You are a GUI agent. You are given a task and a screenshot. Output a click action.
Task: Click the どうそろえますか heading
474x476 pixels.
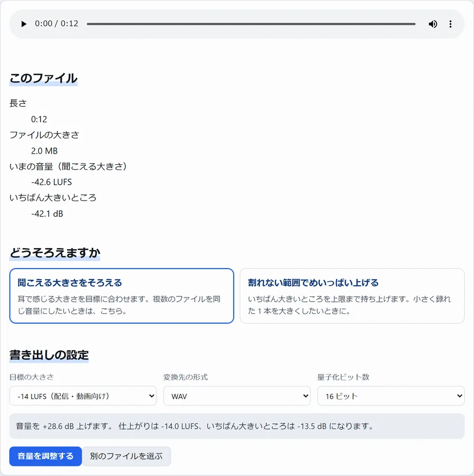click(55, 253)
